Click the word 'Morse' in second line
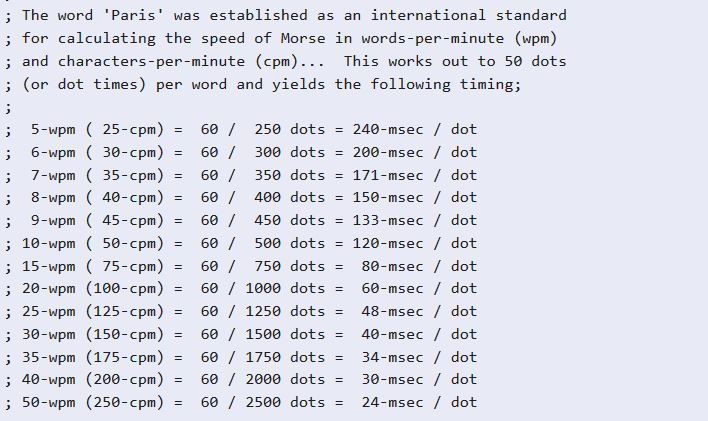This screenshot has height=421, width=708. click(x=303, y=38)
